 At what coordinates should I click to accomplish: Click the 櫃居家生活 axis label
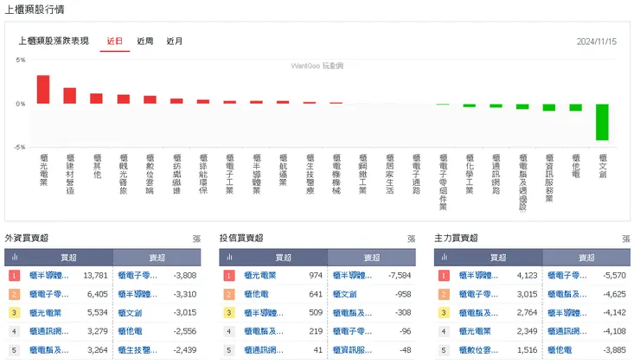390,174
